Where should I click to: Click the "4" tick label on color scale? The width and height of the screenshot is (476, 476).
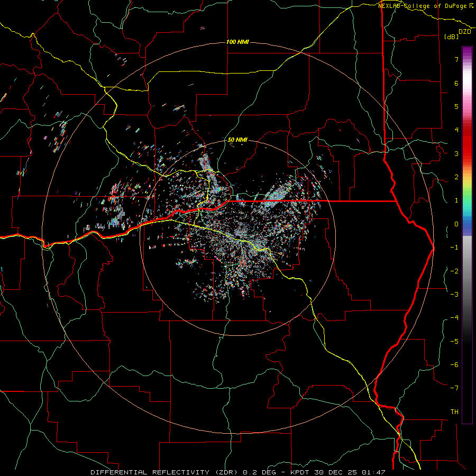click(x=456, y=130)
